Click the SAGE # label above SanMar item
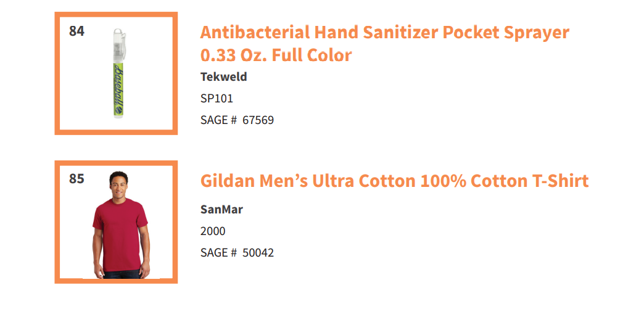The image size is (644, 314). [218, 120]
